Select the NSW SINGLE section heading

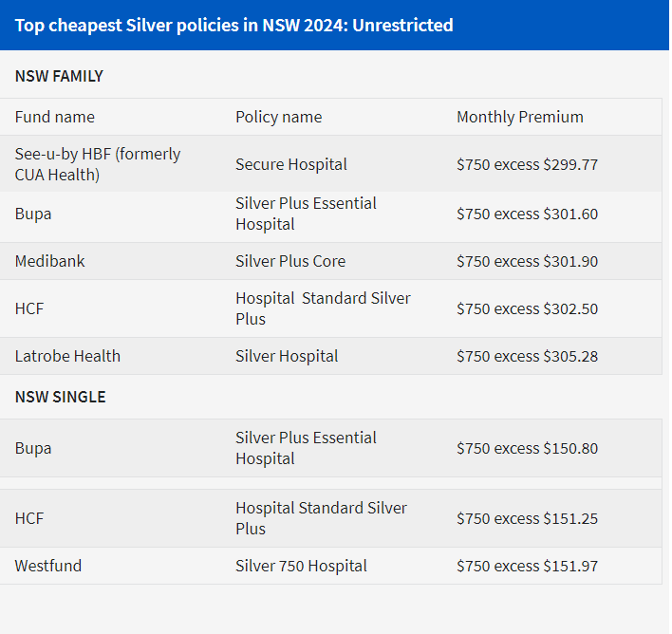click(x=60, y=397)
